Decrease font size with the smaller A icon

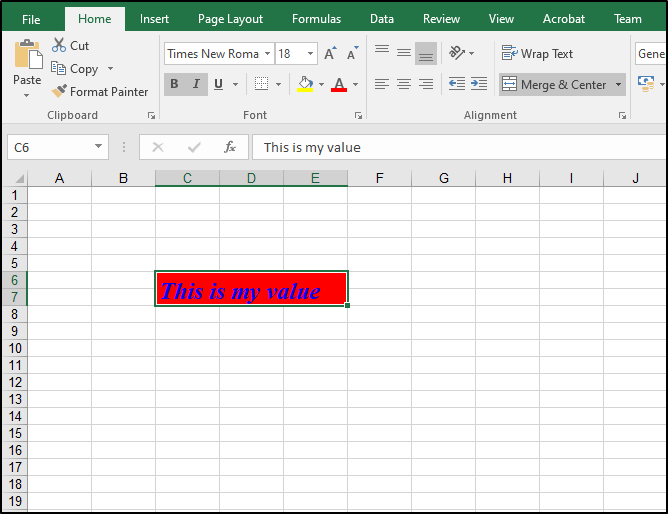click(x=351, y=54)
